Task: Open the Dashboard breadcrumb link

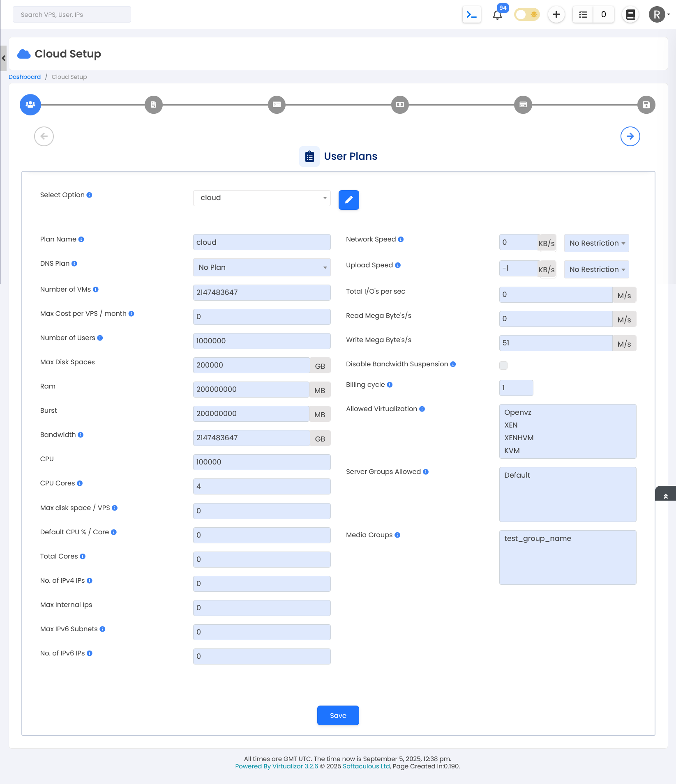Action: coord(25,77)
